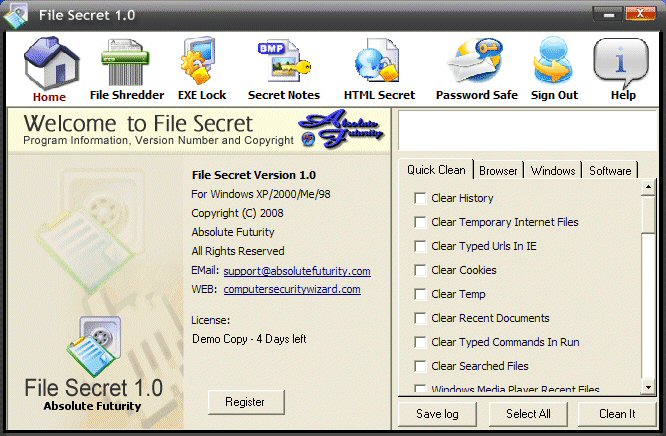The height and width of the screenshot is (436, 666).
Task: Toggle Windows Media Player Recent Files checkbox
Action: (x=420, y=388)
